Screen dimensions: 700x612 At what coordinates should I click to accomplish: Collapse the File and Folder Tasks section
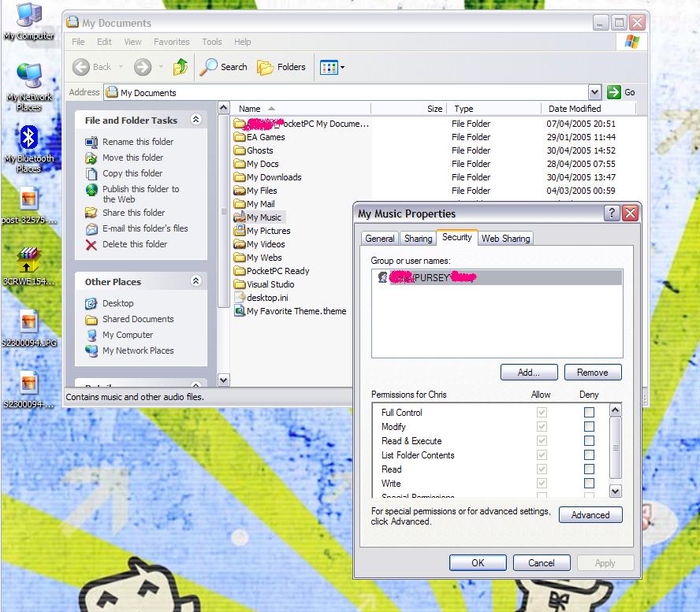(197, 120)
